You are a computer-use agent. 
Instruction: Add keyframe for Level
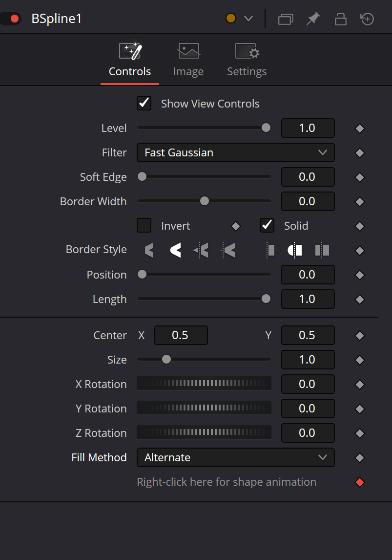point(360,128)
